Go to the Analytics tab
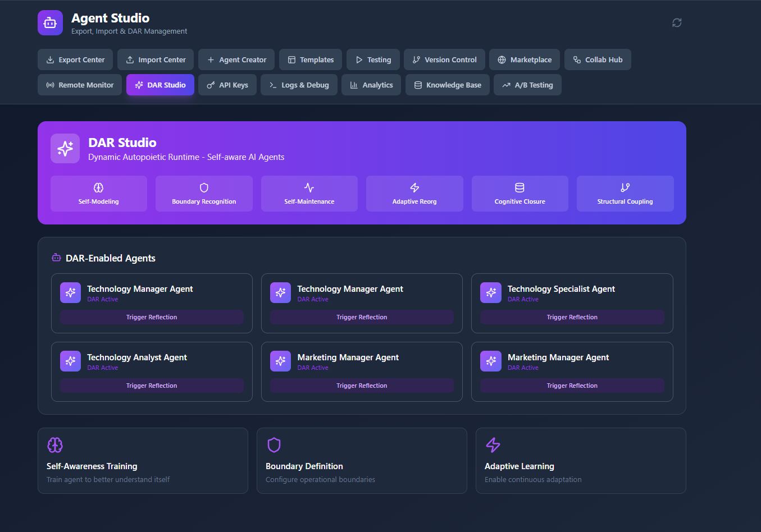 (x=371, y=85)
